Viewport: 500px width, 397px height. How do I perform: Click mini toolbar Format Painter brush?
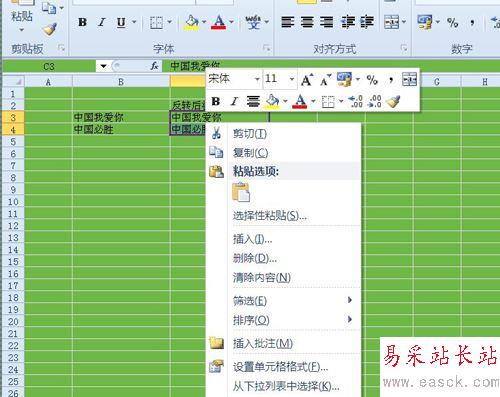tap(394, 101)
